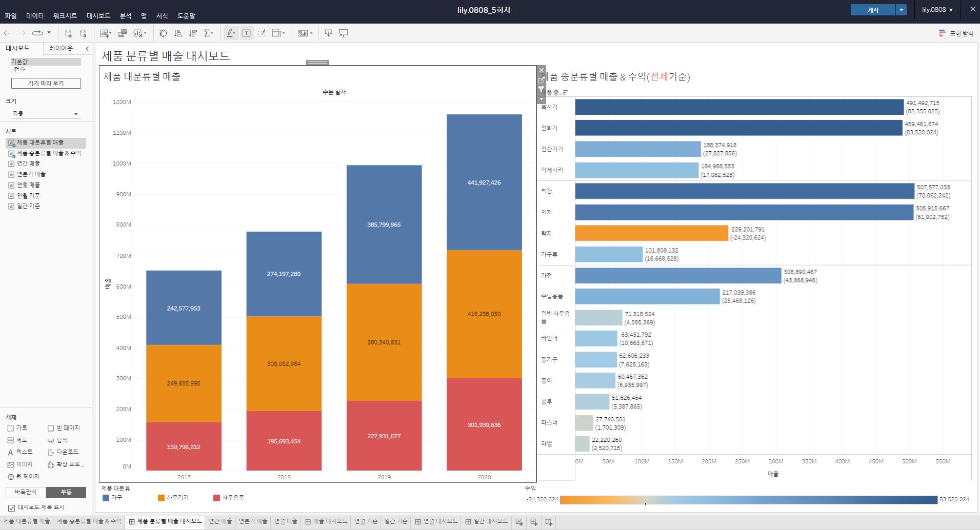
Task: Click the new dashboard tab icon
Action: tap(534, 522)
